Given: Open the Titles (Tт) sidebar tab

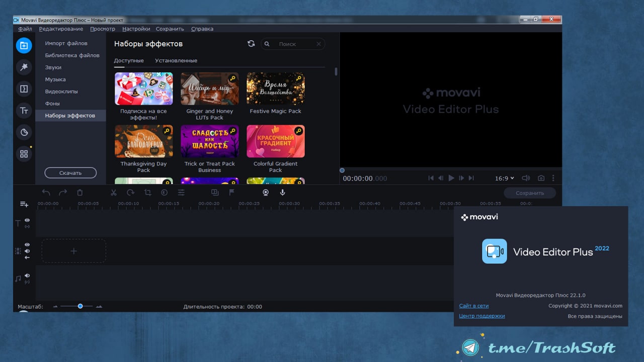Looking at the screenshot, I should click(24, 111).
